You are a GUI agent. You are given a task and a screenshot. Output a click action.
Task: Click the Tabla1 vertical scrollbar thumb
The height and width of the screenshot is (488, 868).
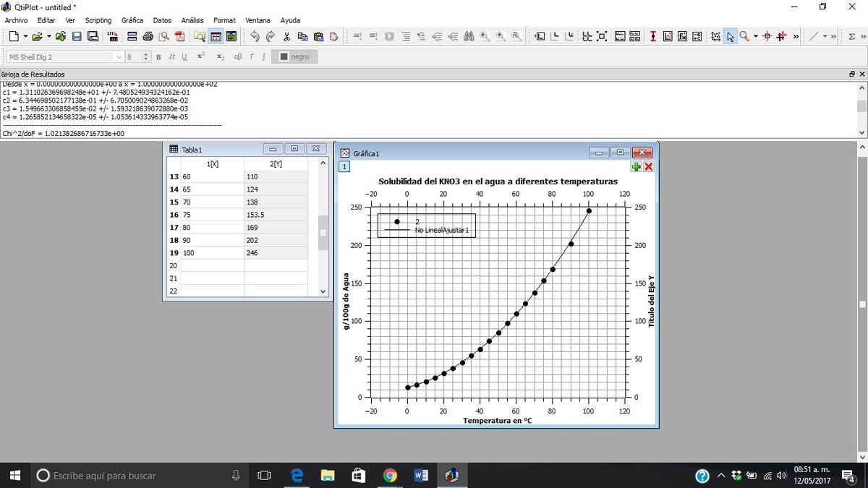pos(323,233)
